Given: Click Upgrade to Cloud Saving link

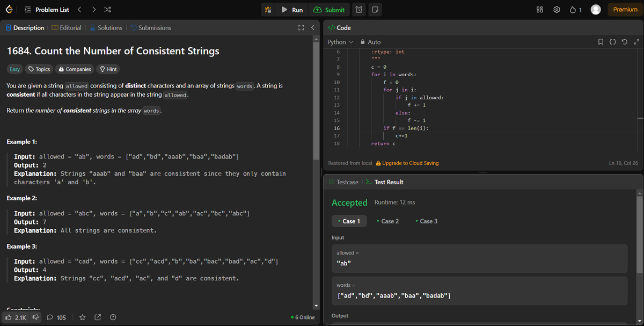Looking at the screenshot, I should (407, 163).
